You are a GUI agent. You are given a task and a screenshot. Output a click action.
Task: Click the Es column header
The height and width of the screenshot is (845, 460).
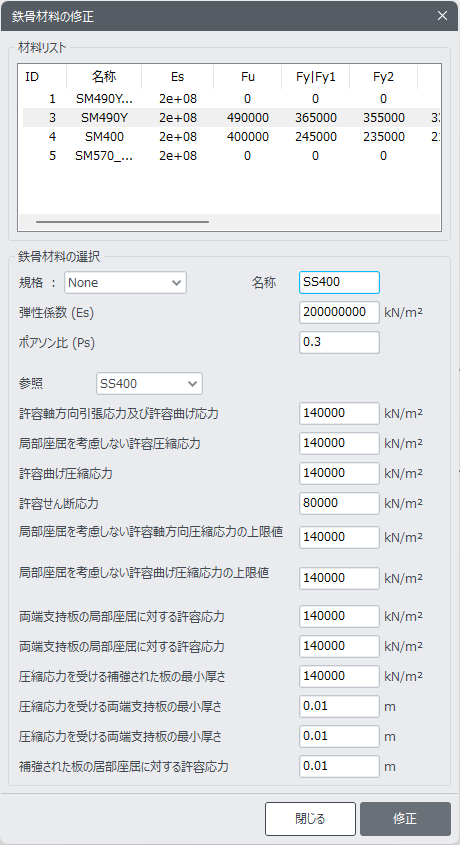[x=178, y=77]
